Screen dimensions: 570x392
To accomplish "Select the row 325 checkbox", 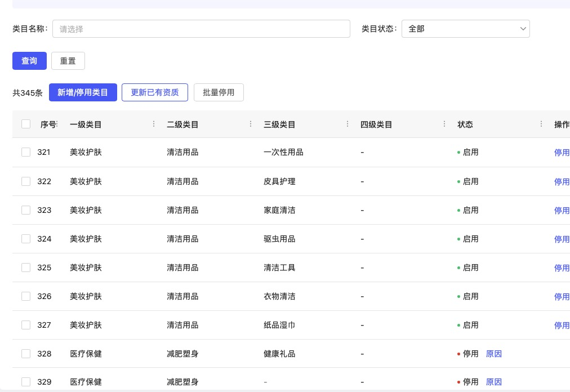I will (26, 268).
